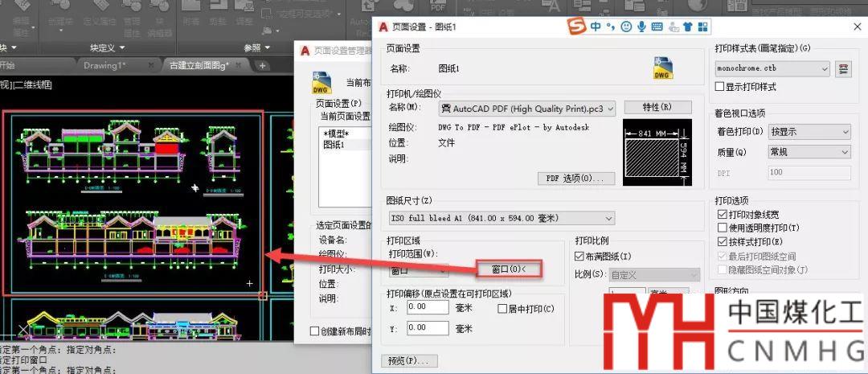The image size is (868, 374).
Task: Open the Sogou emoji smiley icon
Action: [x=625, y=27]
